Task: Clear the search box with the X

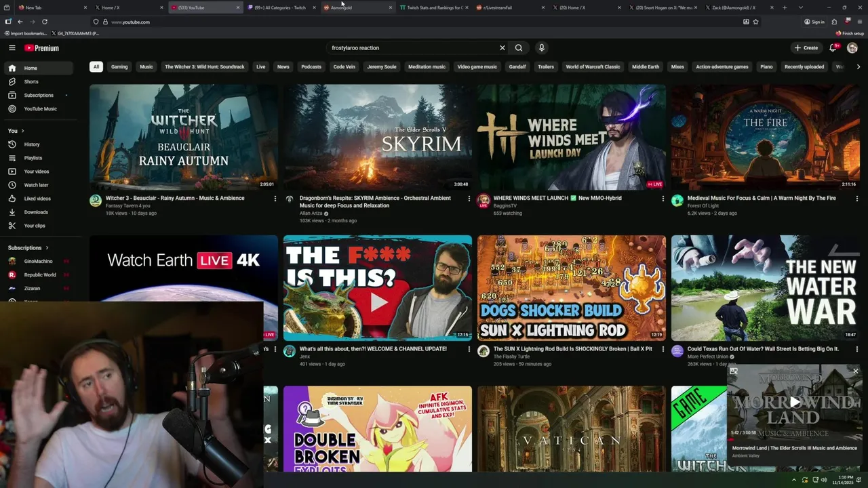Action: click(502, 48)
